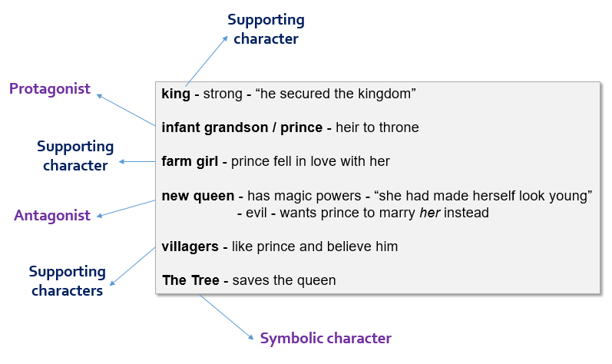Click the quote "he secured the kingdom"
Screen dimensions: 612x364
(336, 94)
